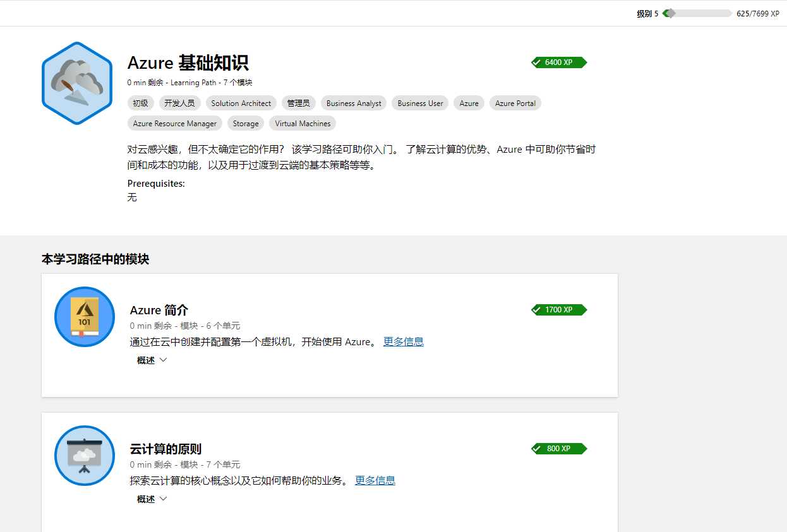Select the Solution Architect tag
The width and height of the screenshot is (787, 532).
pyautogui.click(x=241, y=103)
